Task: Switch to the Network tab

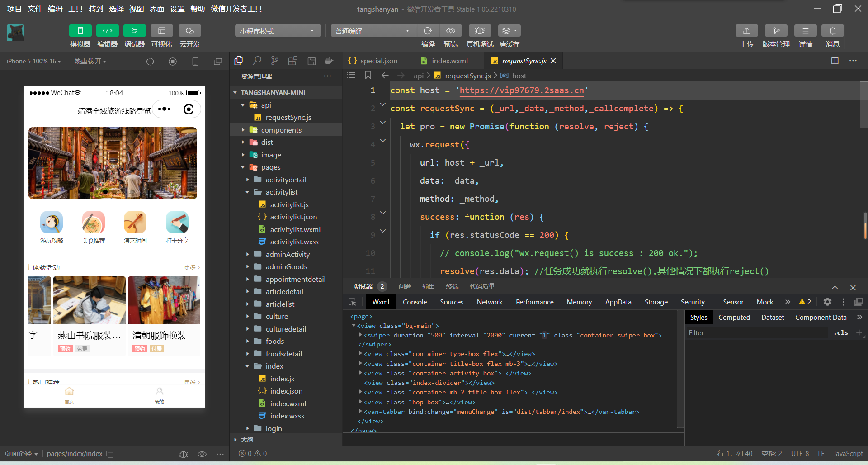Action: coord(490,302)
